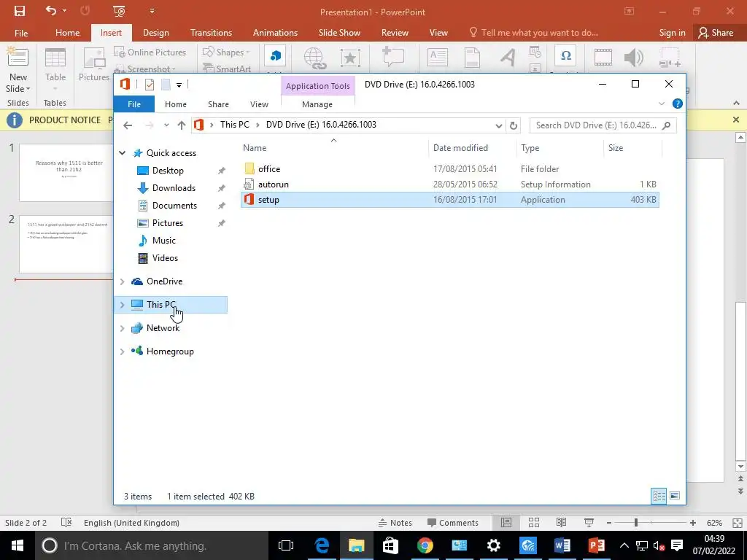Screen dimensions: 747x560
Task: Open Microsoft Edge from the taskbar
Action: (322, 545)
